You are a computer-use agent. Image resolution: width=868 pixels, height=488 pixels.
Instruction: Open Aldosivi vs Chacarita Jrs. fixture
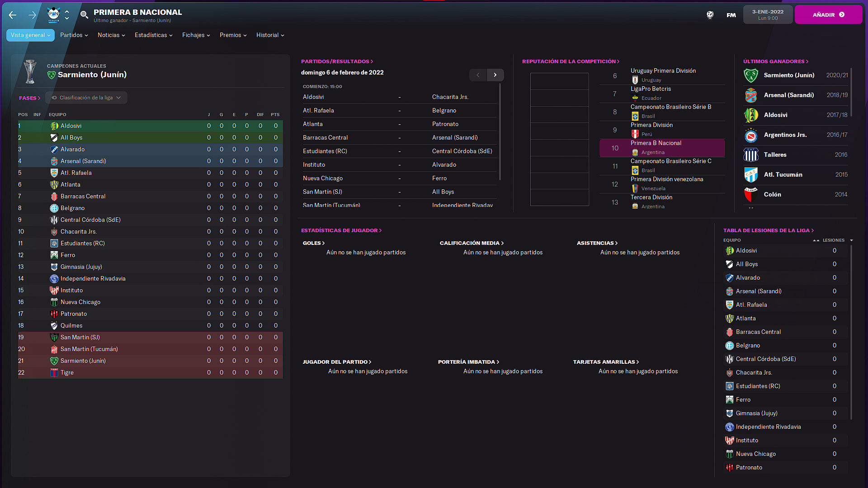click(400, 97)
